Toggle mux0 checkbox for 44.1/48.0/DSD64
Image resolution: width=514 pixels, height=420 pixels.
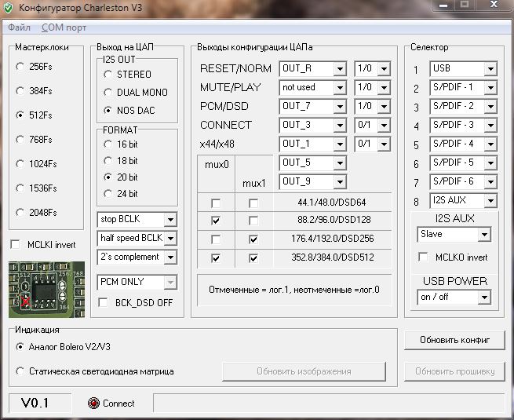[216, 203]
